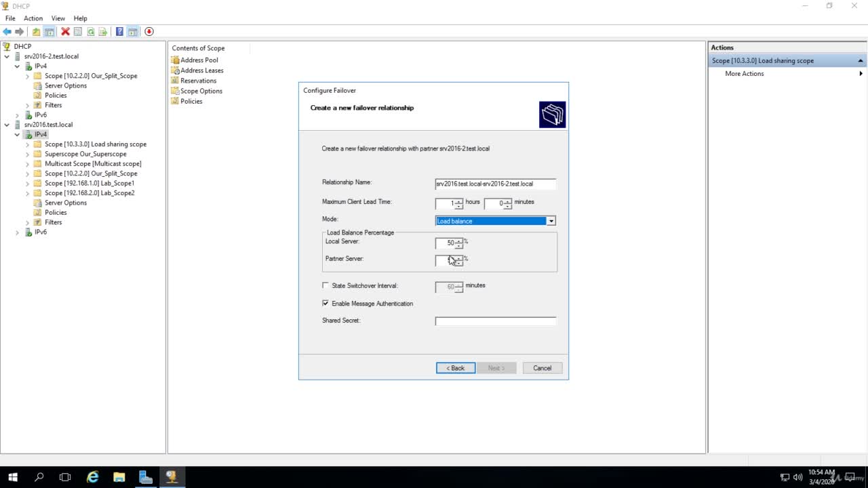Click Cancel in the Configure Failover dialog
The image size is (868, 488).
pyautogui.click(x=542, y=368)
